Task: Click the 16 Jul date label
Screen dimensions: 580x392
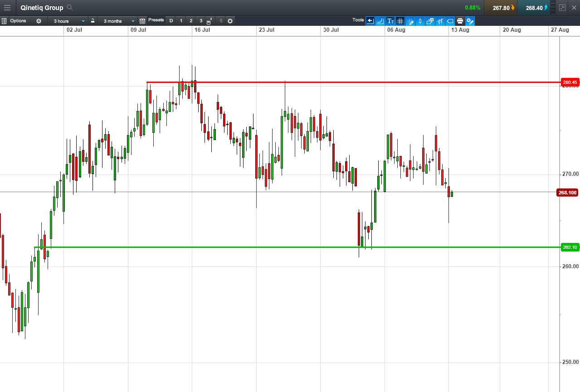Action: click(x=202, y=30)
